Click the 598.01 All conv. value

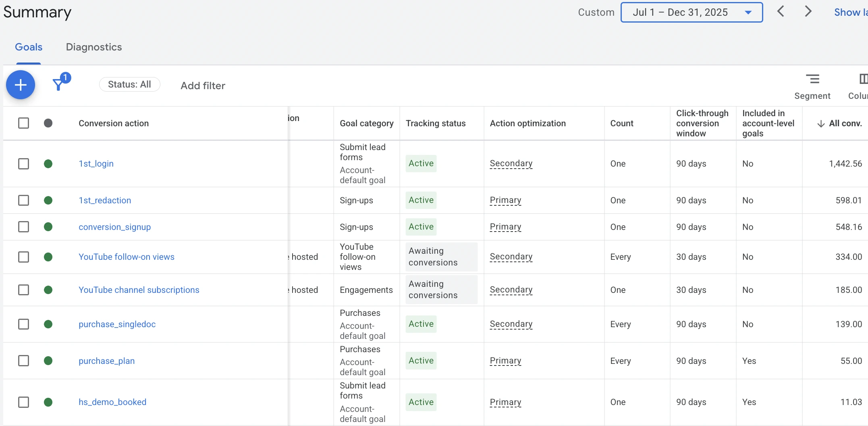tap(848, 200)
